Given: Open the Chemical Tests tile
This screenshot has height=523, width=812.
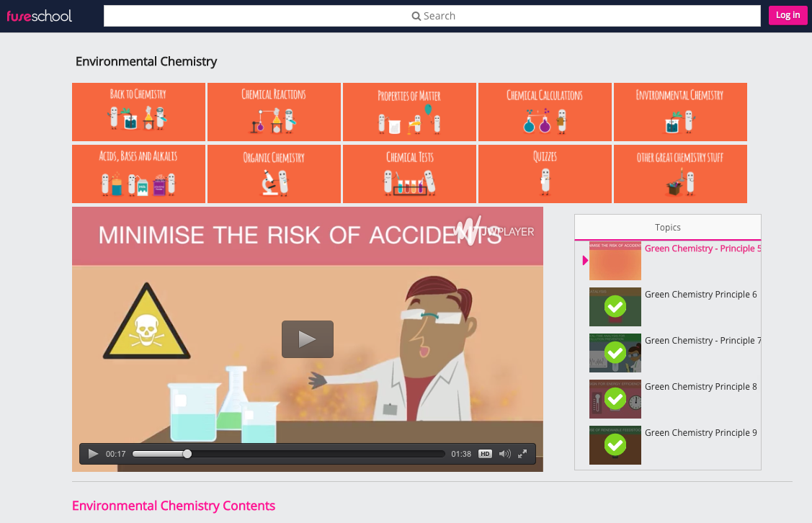Looking at the screenshot, I should coord(409,174).
